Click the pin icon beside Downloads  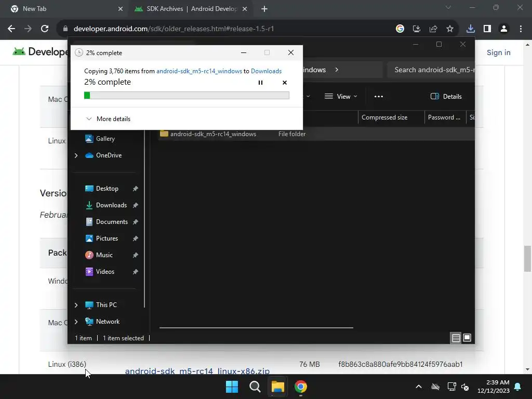[x=136, y=205]
